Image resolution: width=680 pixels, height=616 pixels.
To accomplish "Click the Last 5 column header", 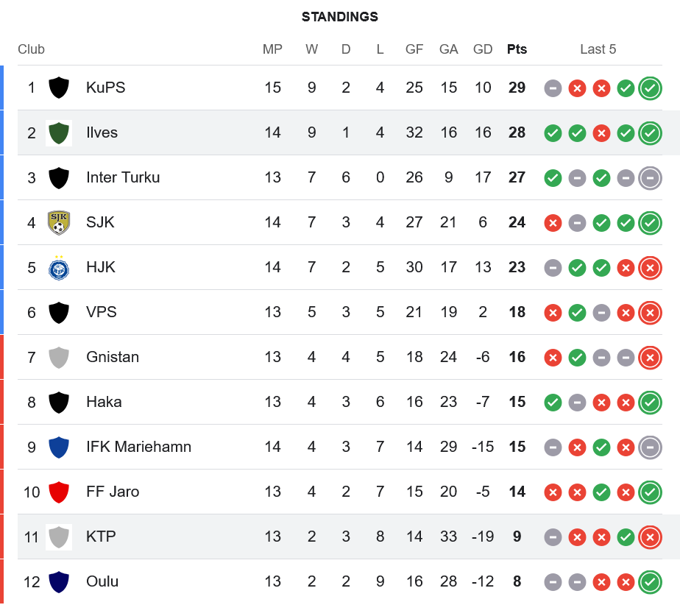I will 598,49.
